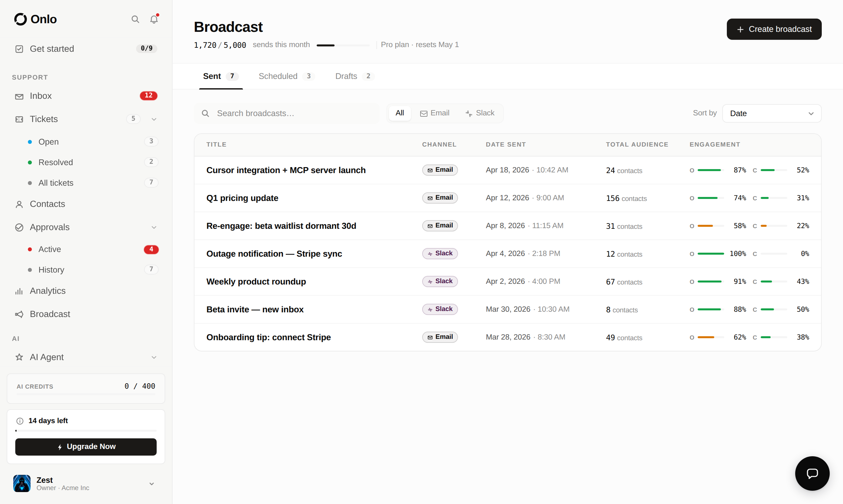This screenshot has height=504, width=843.
Task: Click the TOTAL AUDIENCE column header
Action: point(637,145)
